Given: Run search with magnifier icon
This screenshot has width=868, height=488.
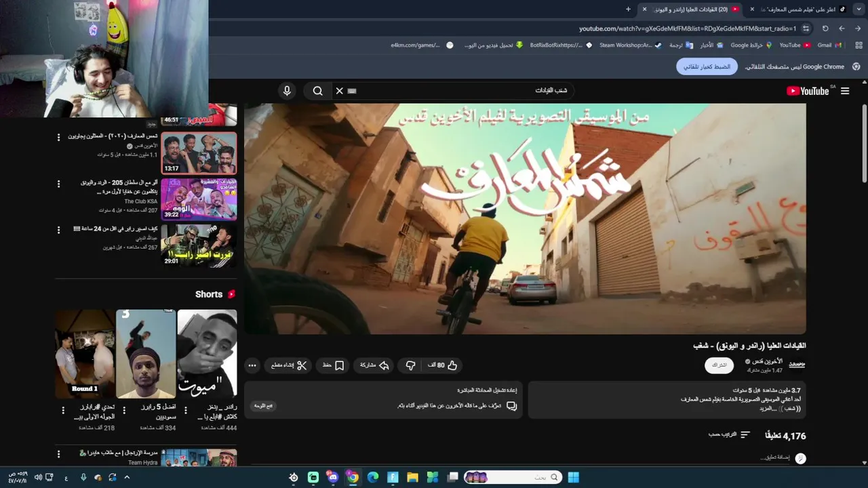Looking at the screenshot, I should tap(317, 91).
